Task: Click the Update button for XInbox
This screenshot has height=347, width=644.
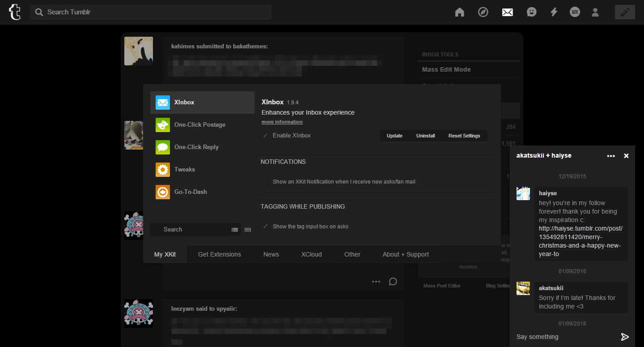Action: click(x=394, y=136)
